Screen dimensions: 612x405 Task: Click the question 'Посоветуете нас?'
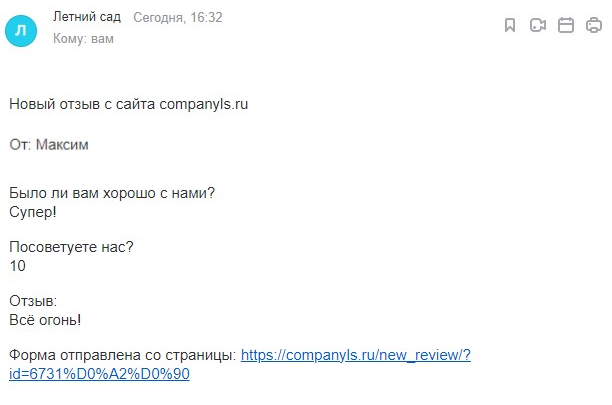pos(70,247)
